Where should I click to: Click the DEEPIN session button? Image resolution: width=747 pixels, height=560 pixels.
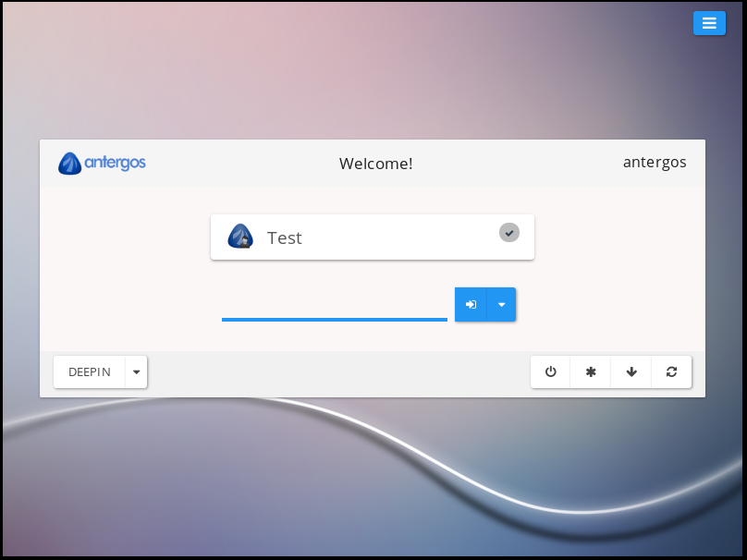tap(90, 372)
